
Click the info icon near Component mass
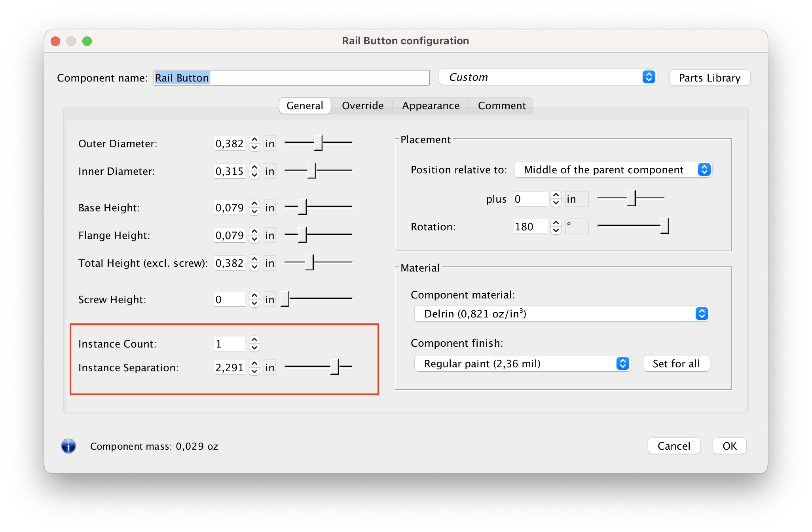(x=68, y=446)
